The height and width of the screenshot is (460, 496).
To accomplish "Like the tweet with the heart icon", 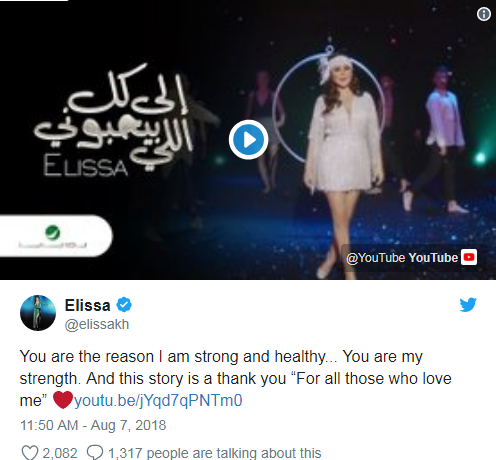I will [x=30, y=453].
